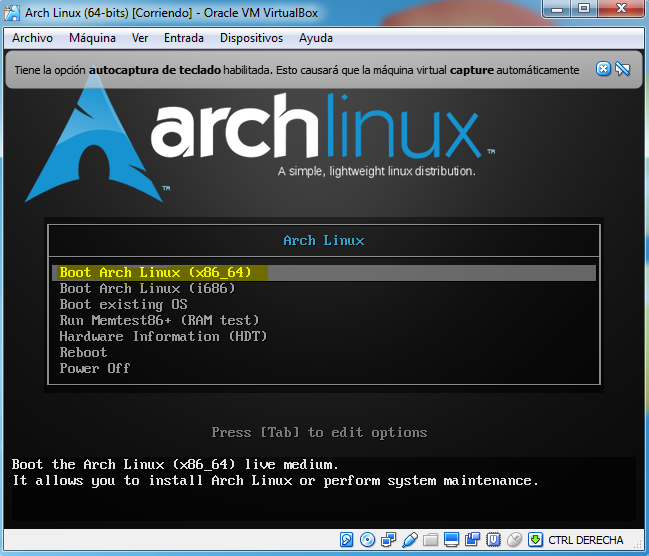
Task: Expand the Entrada menu
Action: point(183,38)
